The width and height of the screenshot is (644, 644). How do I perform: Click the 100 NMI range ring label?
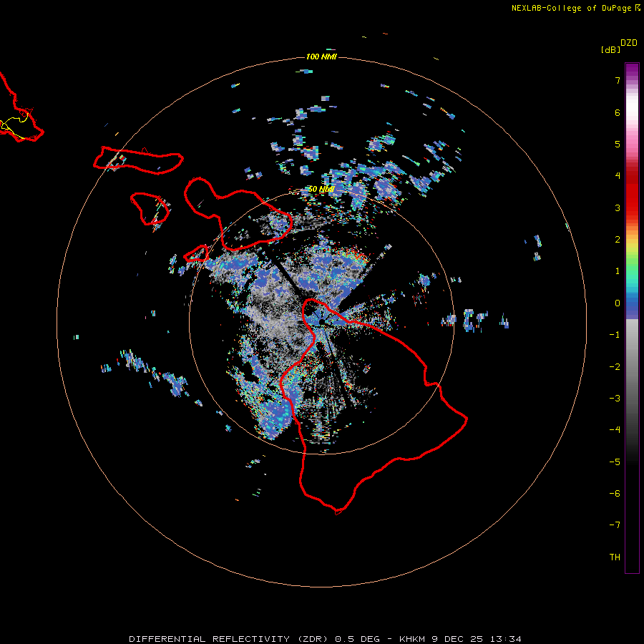pos(321,57)
